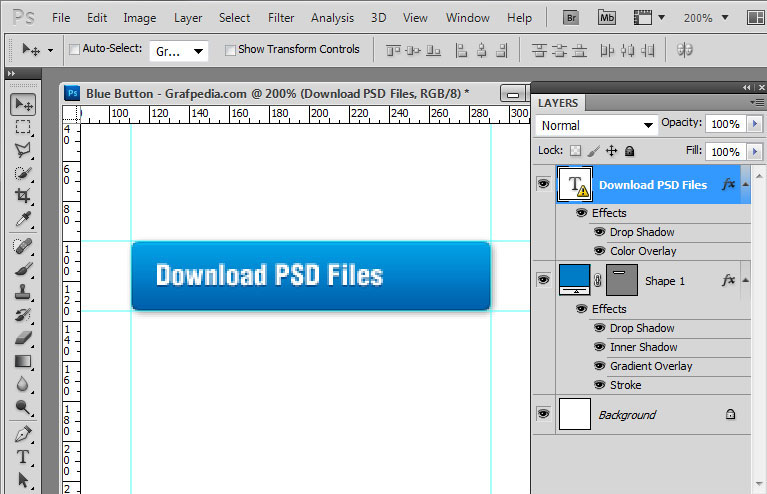Switch to the LAYERS panel tab
Screen dimensions: 767x494
(x=558, y=103)
